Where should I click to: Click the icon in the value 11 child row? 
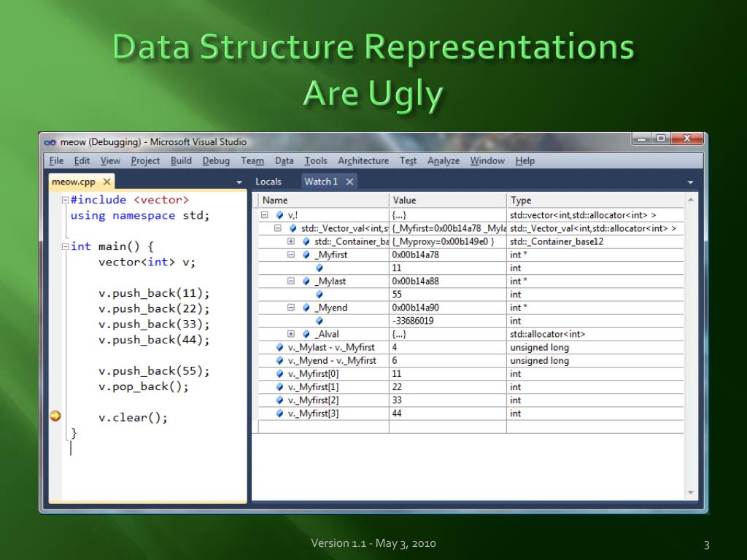(x=320, y=268)
